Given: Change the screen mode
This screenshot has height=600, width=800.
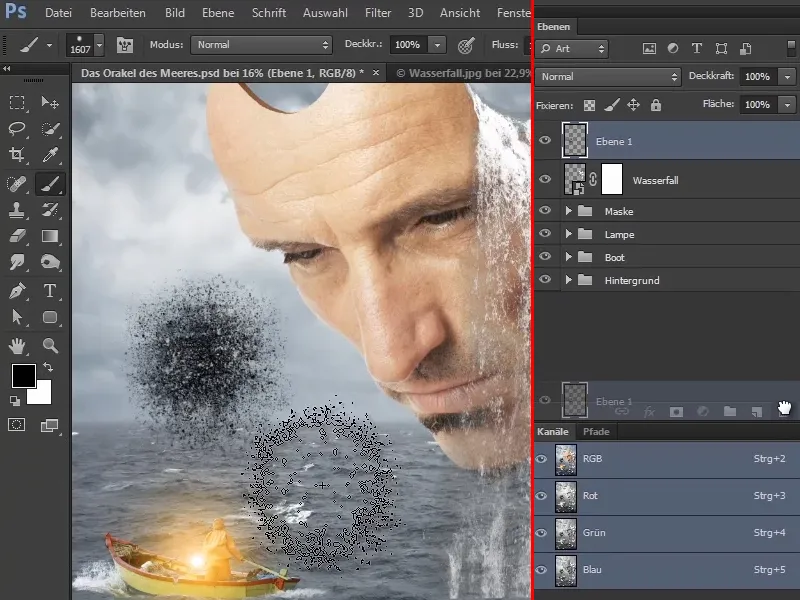Looking at the screenshot, I should 49,424.
